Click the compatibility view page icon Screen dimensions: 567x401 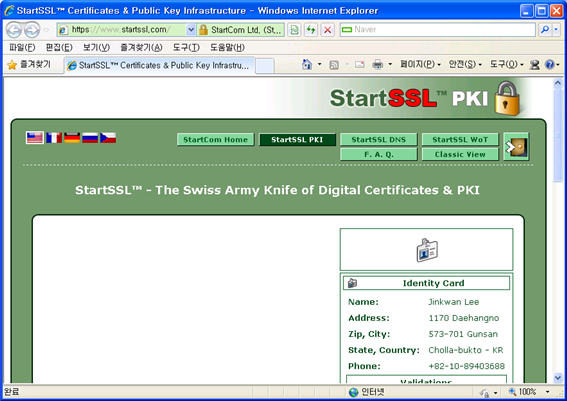[x=294, y=30]
